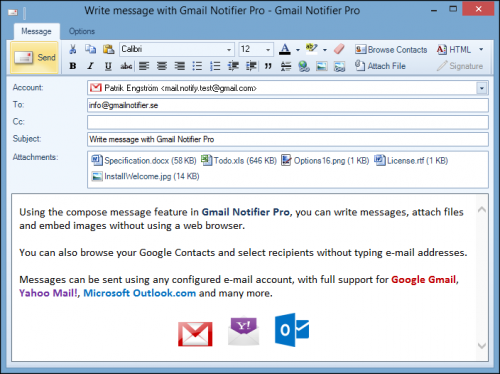Click the HTML format button
This screenshot has height=374, width=500.
[x=454, y=49]
